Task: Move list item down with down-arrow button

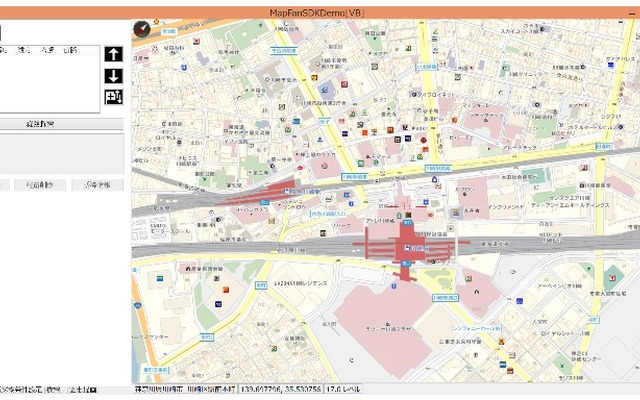Action: point(113,76)
